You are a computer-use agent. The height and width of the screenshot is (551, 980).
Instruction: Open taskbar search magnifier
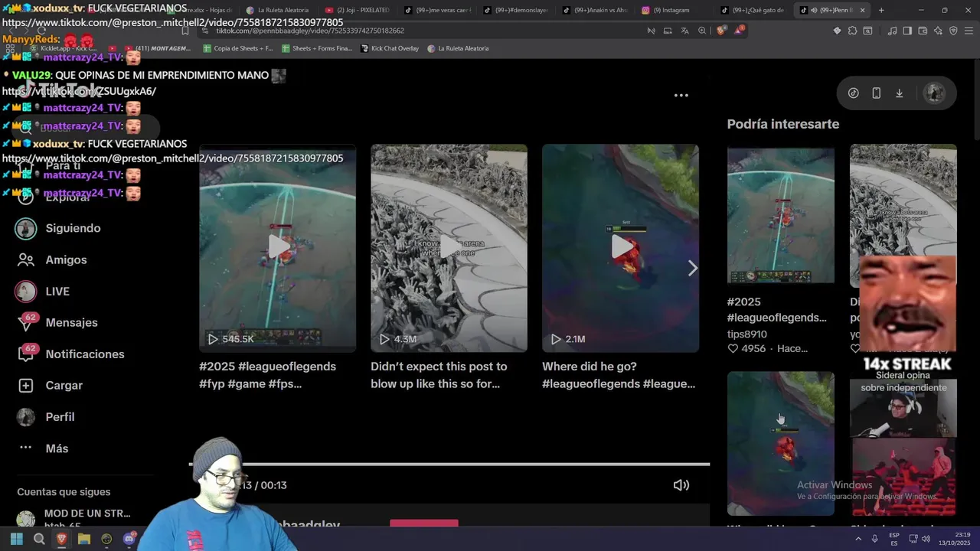click(x=39, y=539)
